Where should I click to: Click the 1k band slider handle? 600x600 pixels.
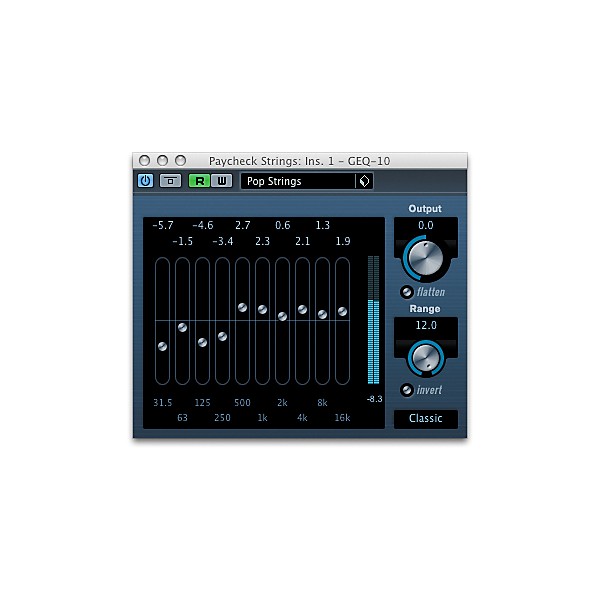pos(262,310)
